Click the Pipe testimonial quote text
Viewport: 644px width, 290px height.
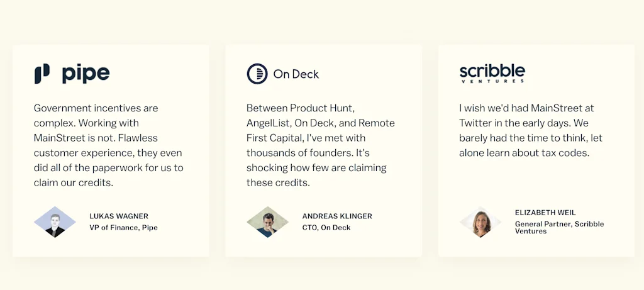pyautogui.click(x=108, y=145)
